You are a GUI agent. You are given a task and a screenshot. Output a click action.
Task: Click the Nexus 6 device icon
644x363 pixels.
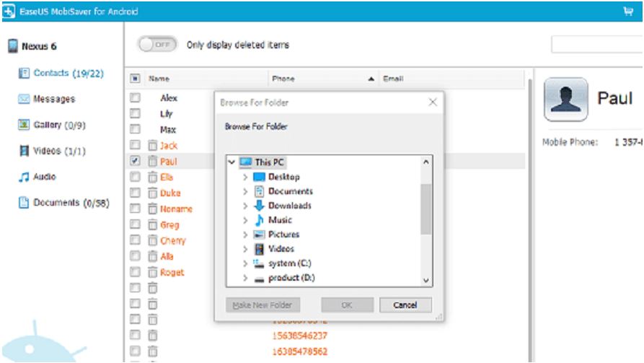tap(13, 46)
